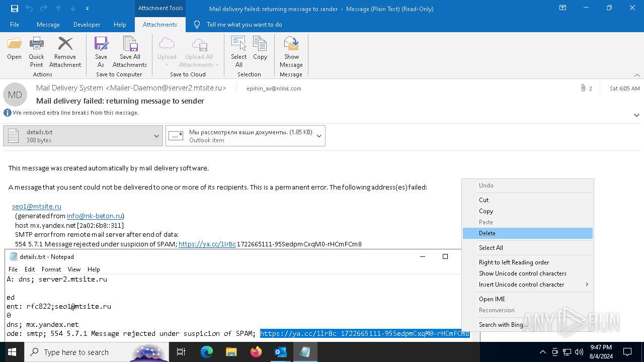
Task: Open the https://ya.cc/1IrBc link in email
Action: [x=207, y=244]
